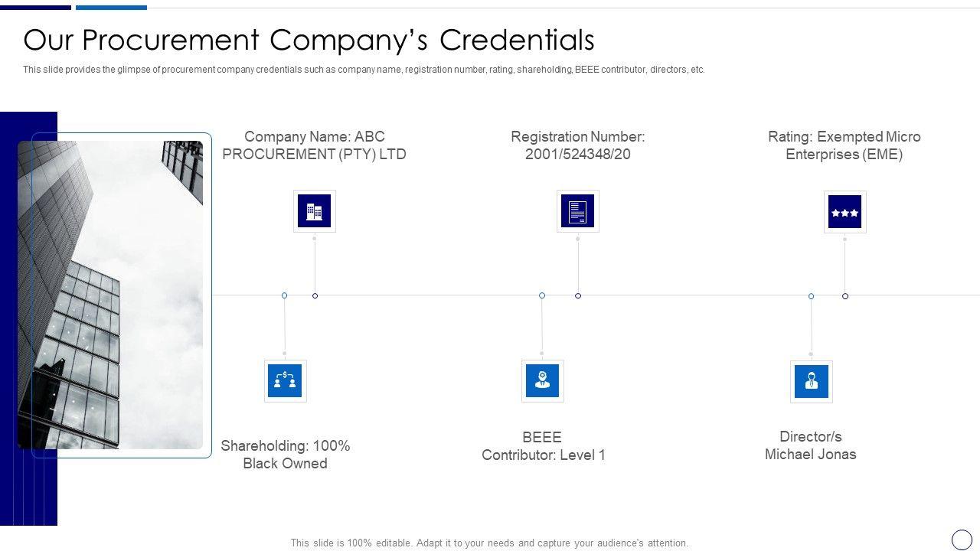Select the Rating: Exempted Micro Enterprises text
The image size is (980, 551).
click(844, 145)
